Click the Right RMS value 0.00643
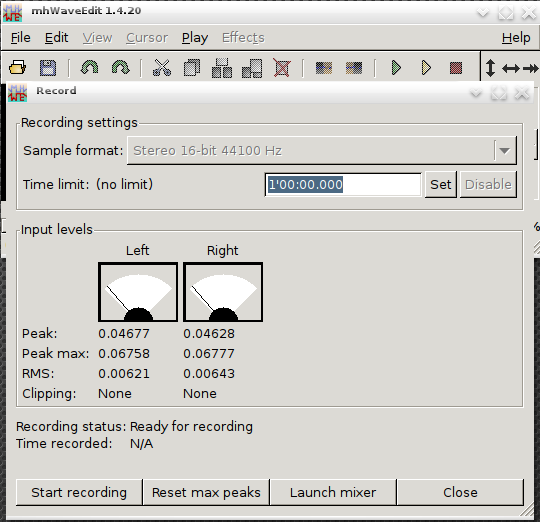 pos(209,374)
